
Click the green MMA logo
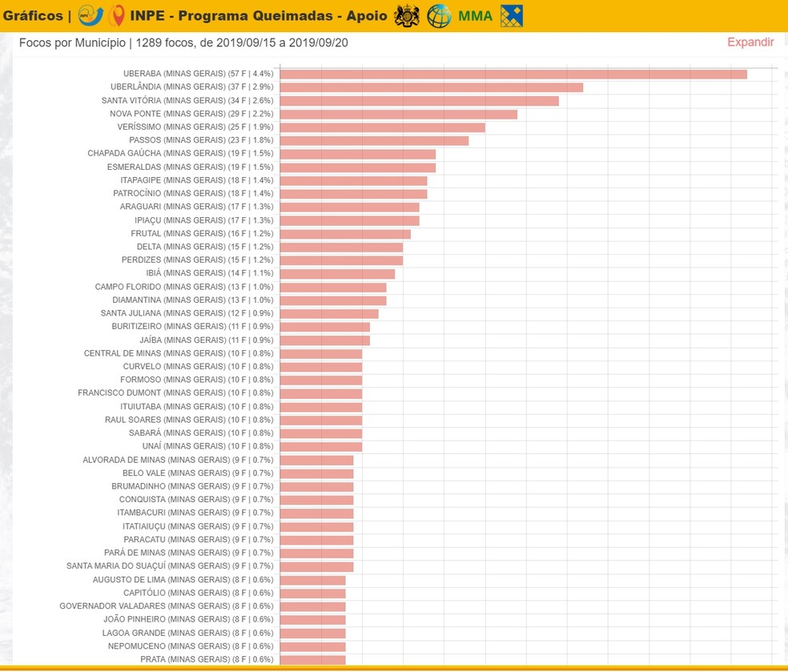click(475, 16)
